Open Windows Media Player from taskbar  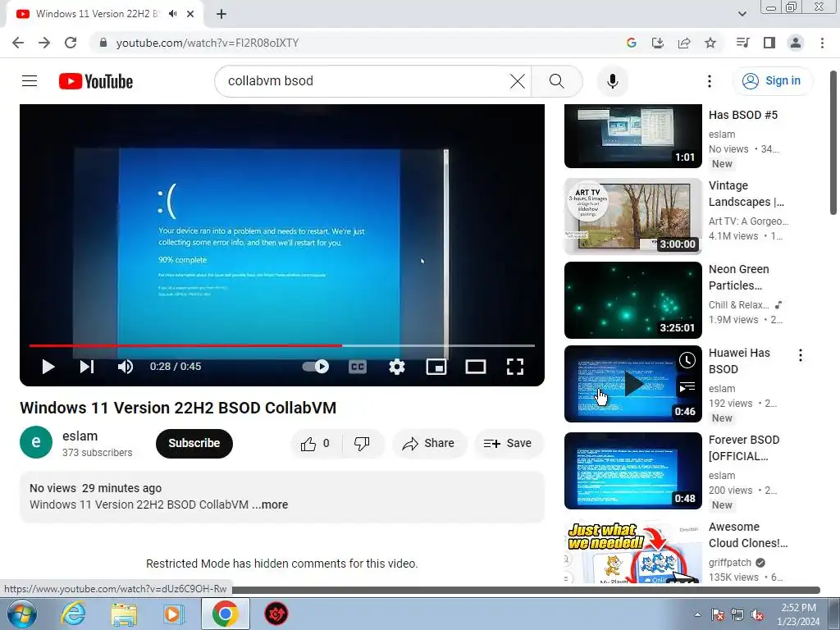click(x=174, y=614)
